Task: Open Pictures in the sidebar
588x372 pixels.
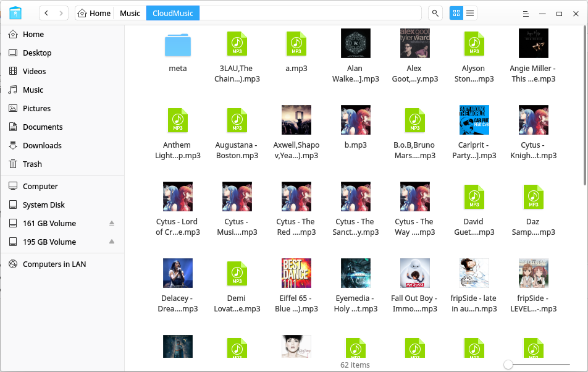Action: click(62, 108)
